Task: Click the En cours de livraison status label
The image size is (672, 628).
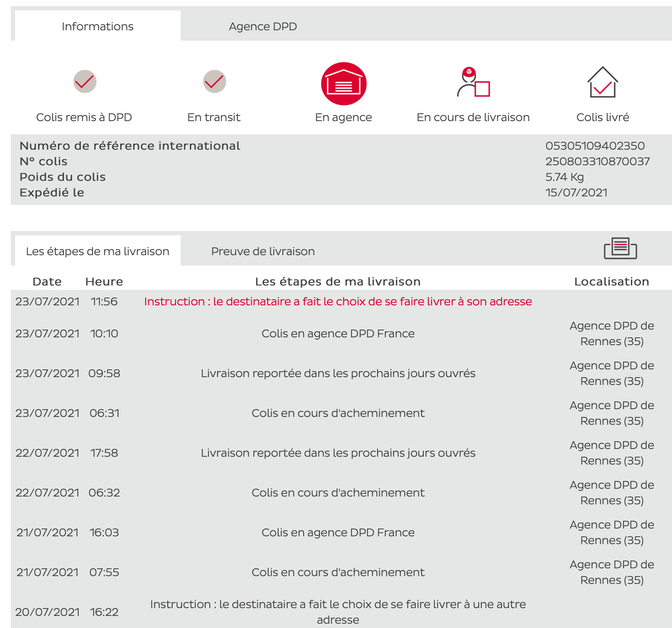Action: click(473, 117)
